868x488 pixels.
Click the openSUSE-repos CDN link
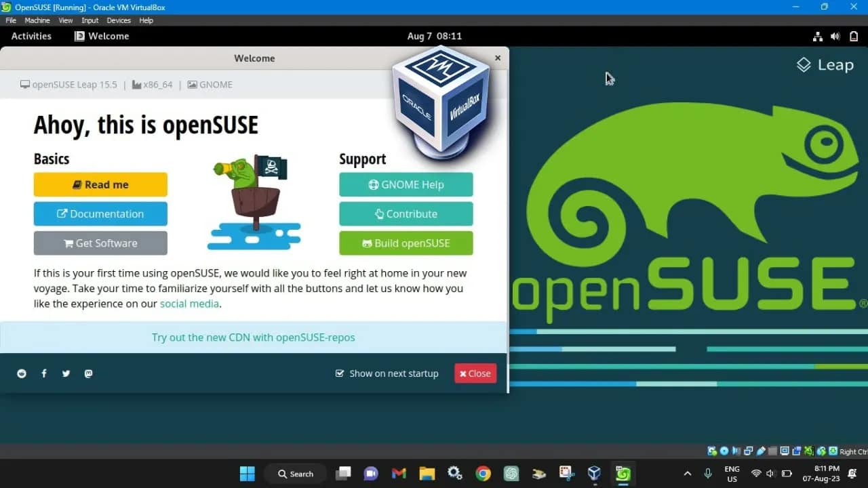pyautogui.click(x=253, y=337)
